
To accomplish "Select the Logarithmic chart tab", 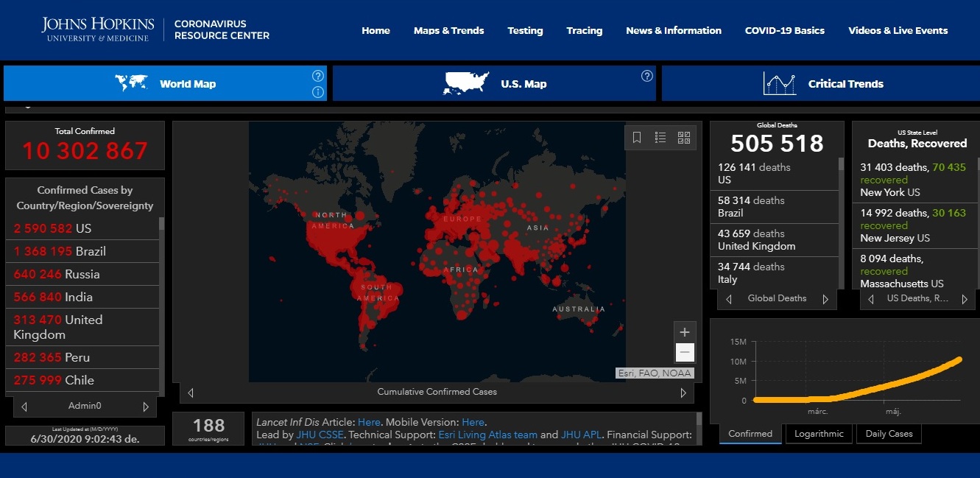I will pos(819,434).
